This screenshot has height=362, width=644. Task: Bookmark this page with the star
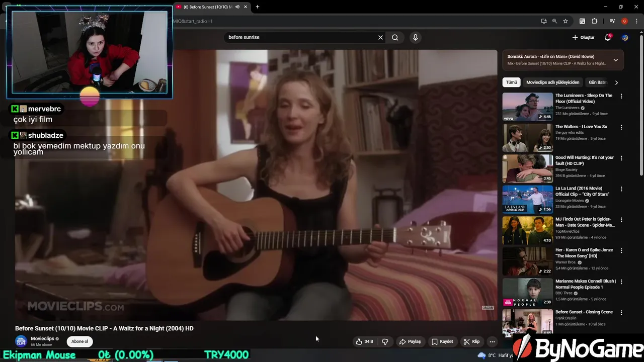point(566,21)
